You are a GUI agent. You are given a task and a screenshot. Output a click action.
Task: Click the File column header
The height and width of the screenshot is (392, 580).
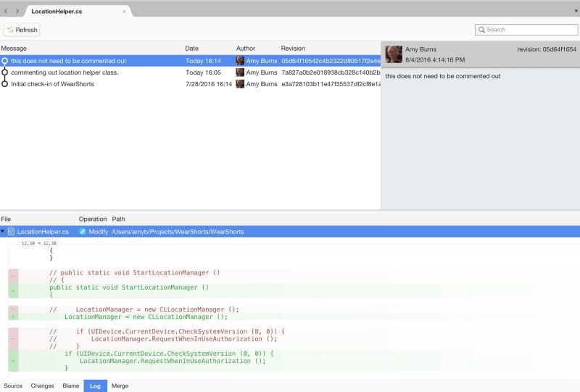coord(6,220)
